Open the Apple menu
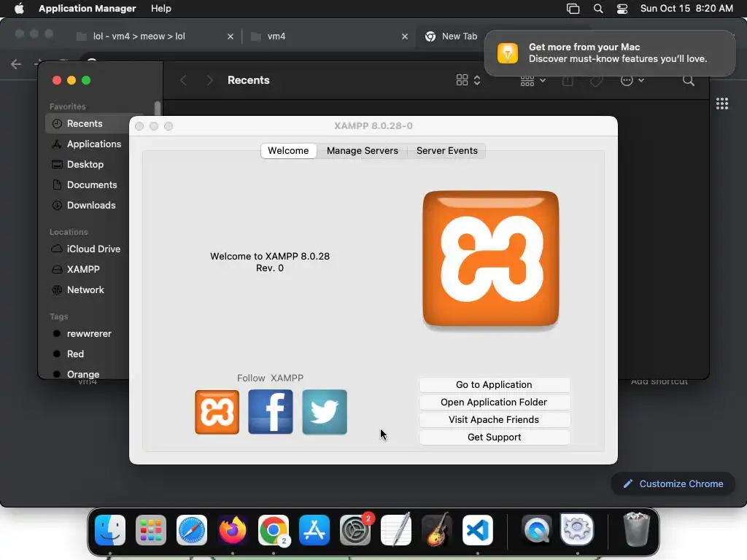Image resolution: width=747 pixels, height=560 pixels. point(19,9)
